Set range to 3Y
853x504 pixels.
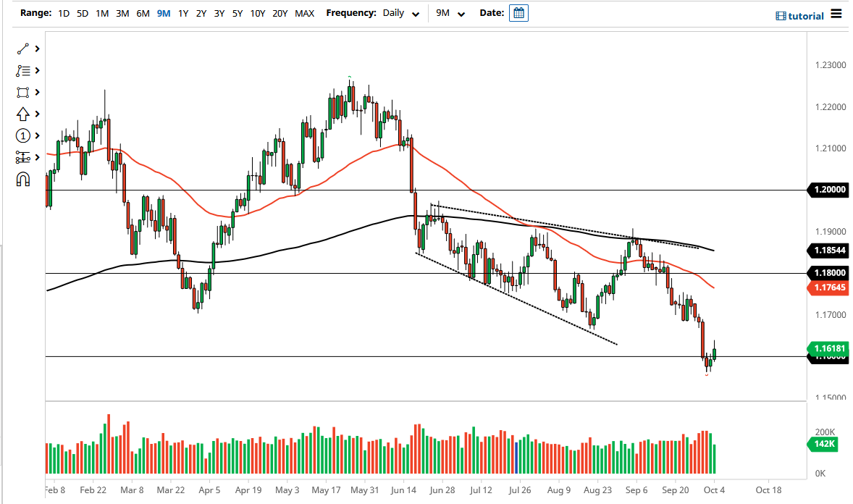tap(219, 13)
